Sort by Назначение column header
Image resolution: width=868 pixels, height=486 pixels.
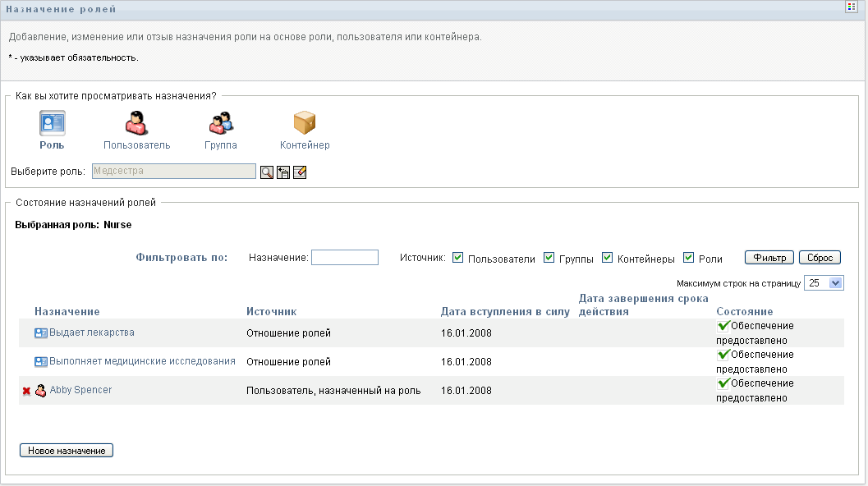(x=67, y=312)
